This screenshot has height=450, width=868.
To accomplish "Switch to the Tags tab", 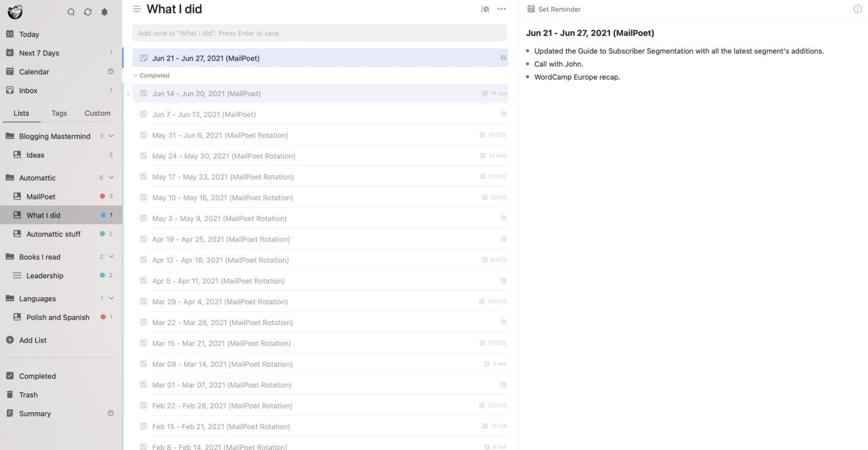I will pyautogui.click(x=59, y=113).
